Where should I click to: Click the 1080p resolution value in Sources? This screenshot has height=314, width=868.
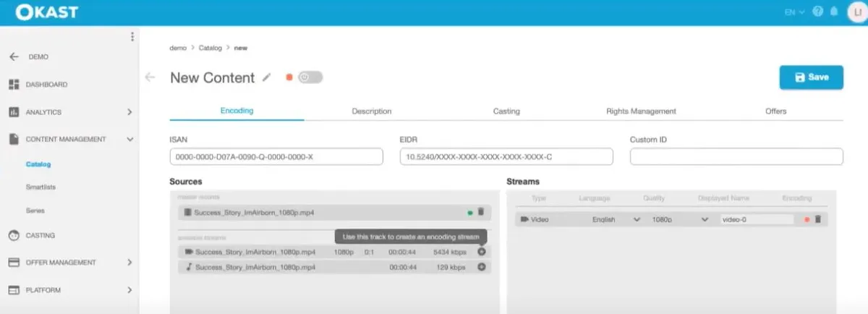tap(344, 252)
